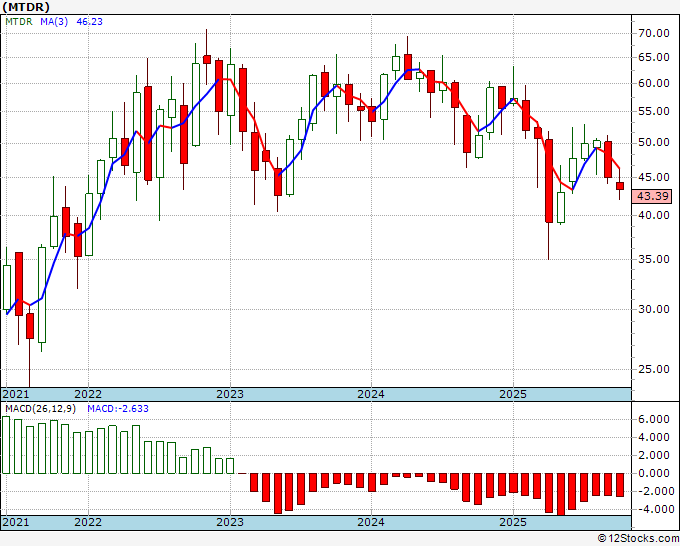The height and width of the screenshot is (546, 680).
Task: Select the 46.23 moving average value
Action: [x=89, y=21]
